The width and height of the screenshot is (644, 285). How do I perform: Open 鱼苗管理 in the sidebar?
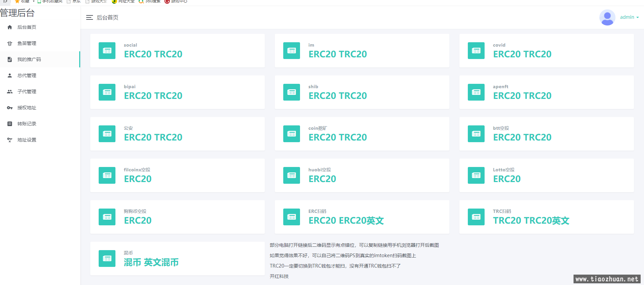(40, 43)
